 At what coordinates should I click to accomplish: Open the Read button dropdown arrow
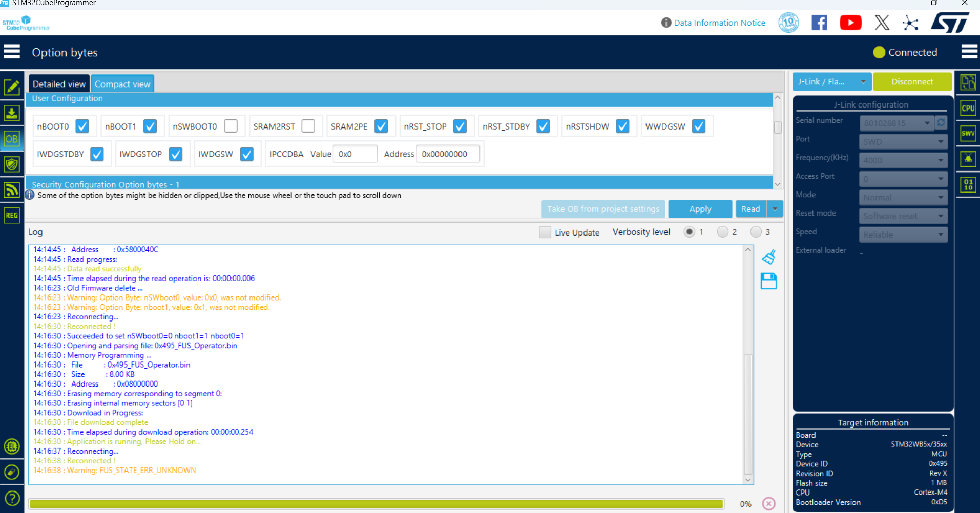pos(775,208)
